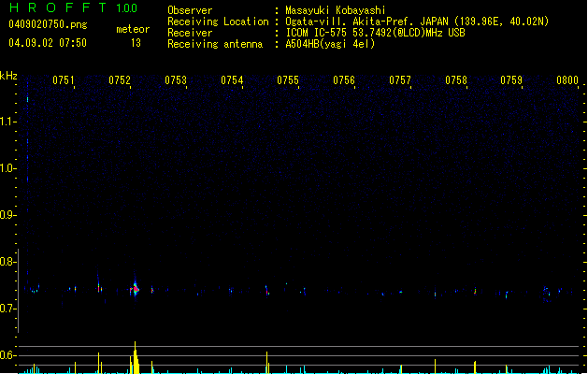Click the 0757 time axis marker
The width and height of the screenshot is (588, 374).
point(400,80)
